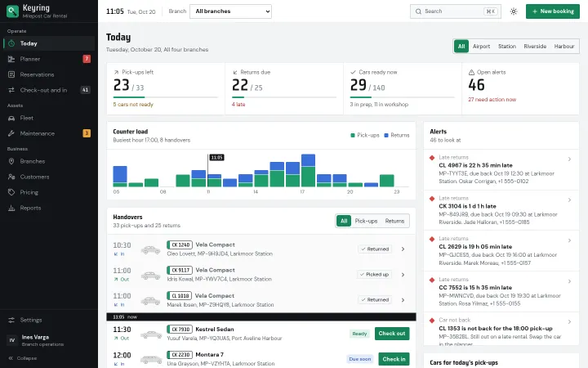This screenshot has width=588, height=368.
Task: Open CL 4987 late return alert chevron
Action: (569, 159)
